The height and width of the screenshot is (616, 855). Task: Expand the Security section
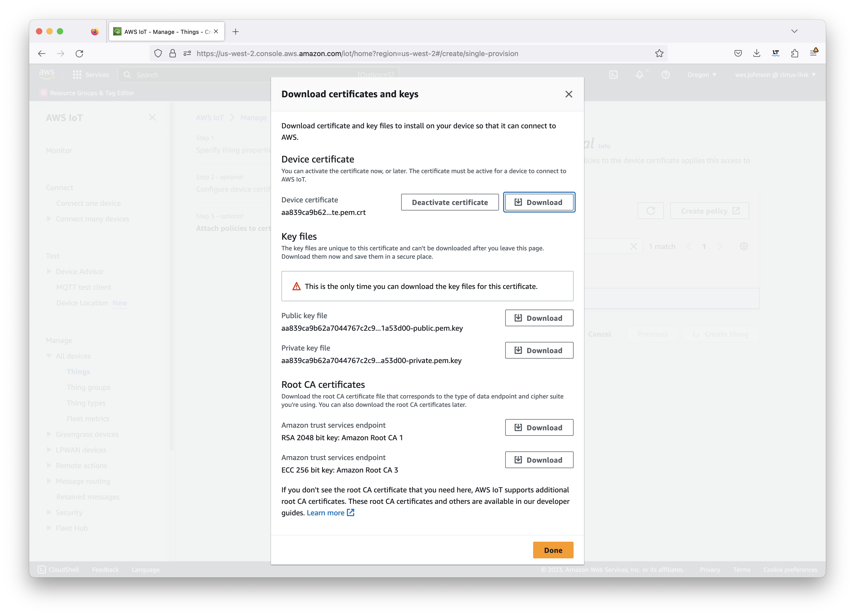tap(49, 512)
